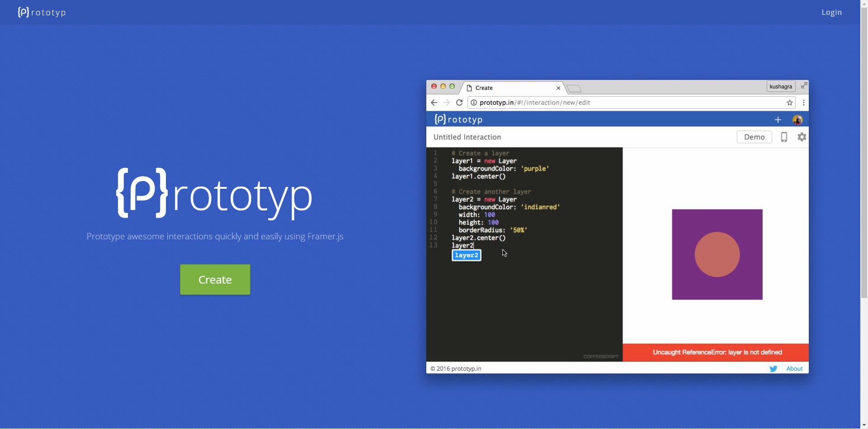Open the Login link
This screenshot has width=868, height=429.
point(831,12)
